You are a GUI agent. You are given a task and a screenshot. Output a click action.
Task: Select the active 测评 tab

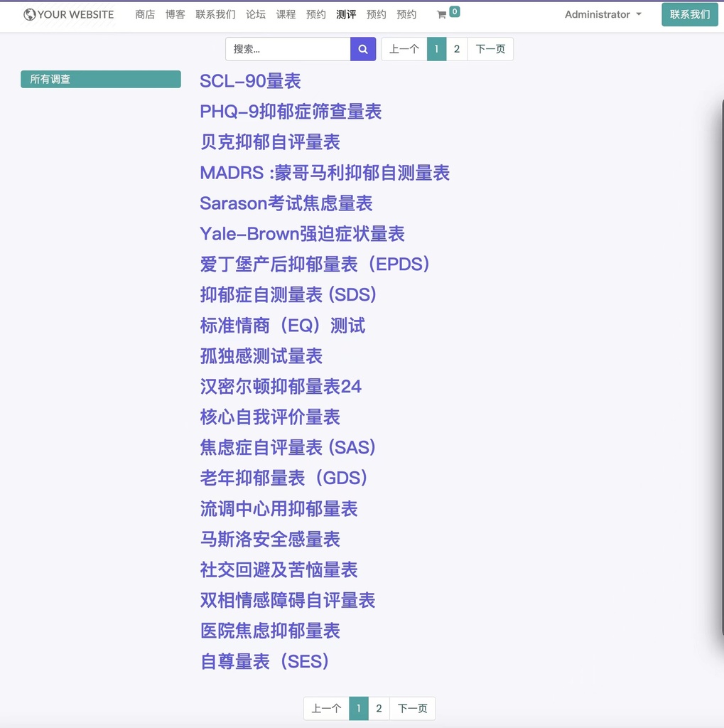click(346, 14)
